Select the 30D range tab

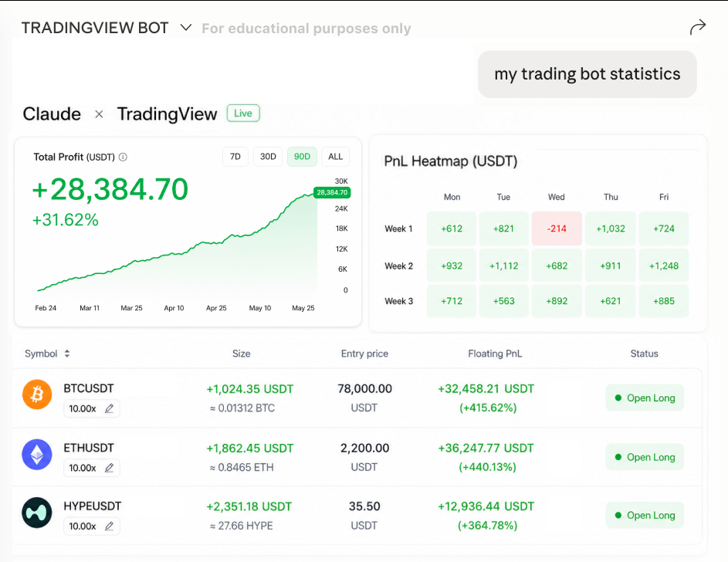point(268,157)
